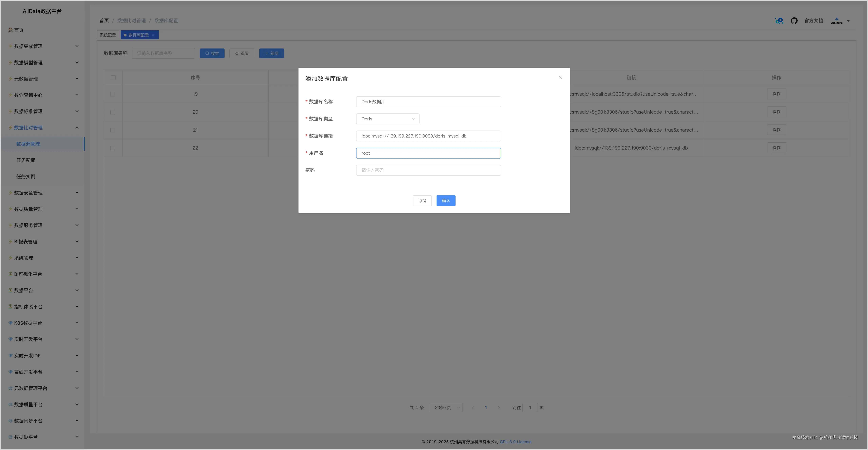The height and width of the screenshot is (450, 868).
Task: Switch to the 系统配置 tab
Action: pos(108,35)
